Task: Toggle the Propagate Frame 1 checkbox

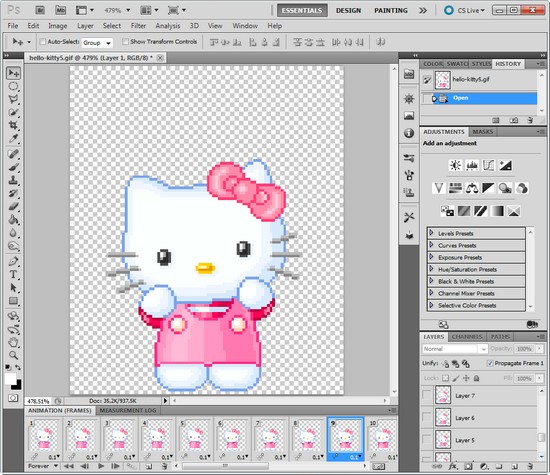Action: coord(490,363)
